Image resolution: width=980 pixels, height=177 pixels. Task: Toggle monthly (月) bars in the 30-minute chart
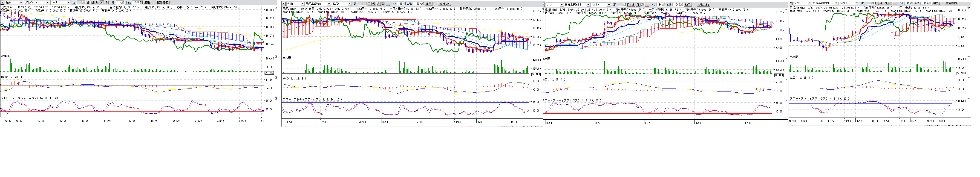point(638,5)
